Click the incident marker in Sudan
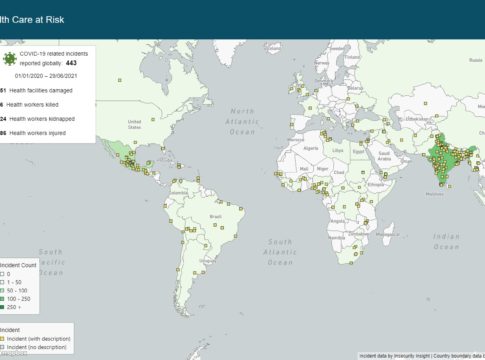 coord(363,172)
